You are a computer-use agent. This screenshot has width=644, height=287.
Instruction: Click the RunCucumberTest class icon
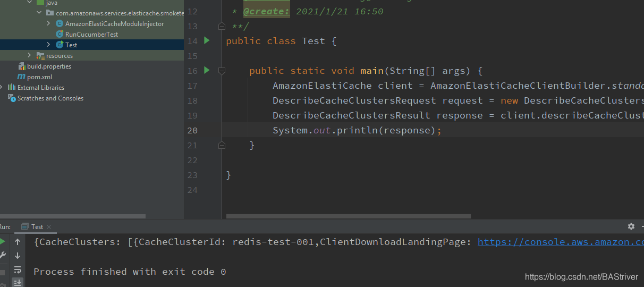pyautogui.click(x=60, y=34)
